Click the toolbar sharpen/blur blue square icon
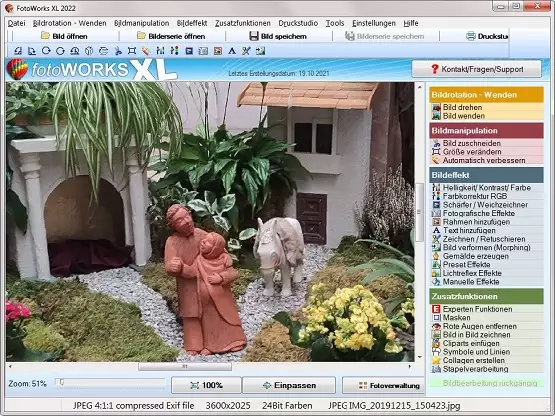555x416 pixels. coord(189,51)
